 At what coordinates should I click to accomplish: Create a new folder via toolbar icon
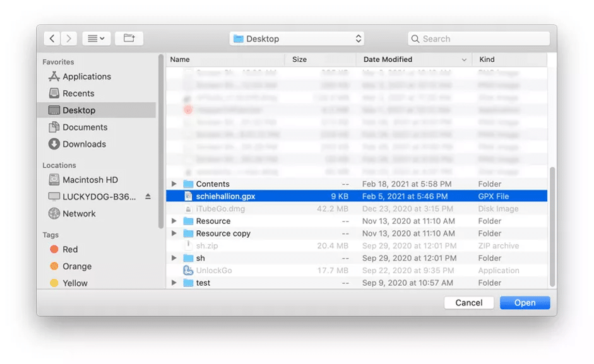point(129,38)
